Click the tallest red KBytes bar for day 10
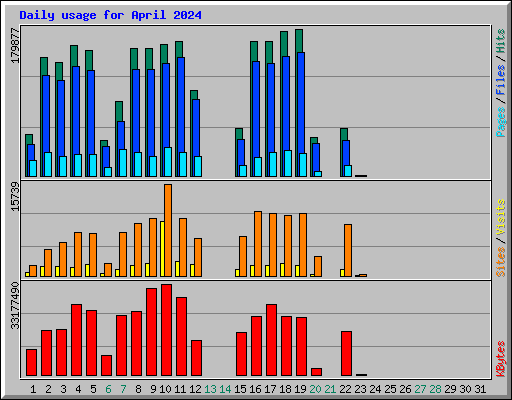512x400 pixels. coord(166,330)
